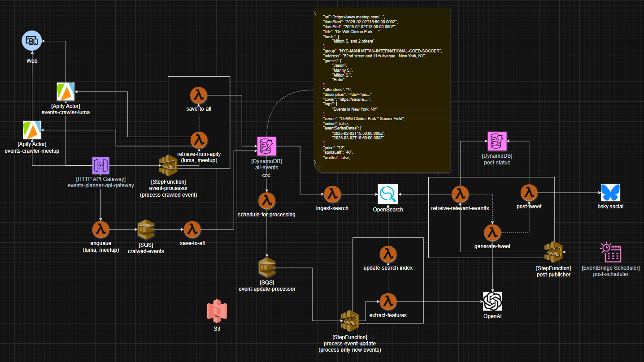The width and height of the screenshot is (644, 362).
Task: Select the 'events-planner-api-gateway' label text
Action: click(101, 185)
